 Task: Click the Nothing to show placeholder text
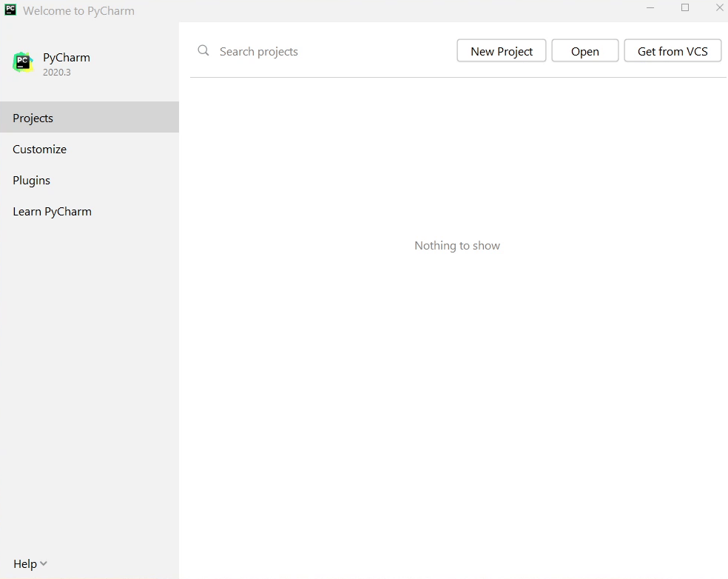coord(457,246)
